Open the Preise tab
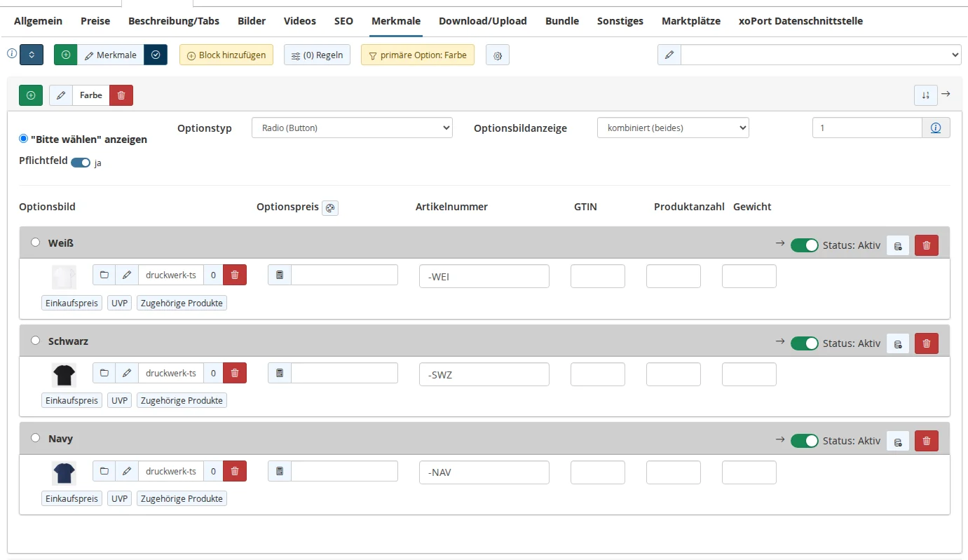Screen dimensions: 968x560 click(95, 21)
